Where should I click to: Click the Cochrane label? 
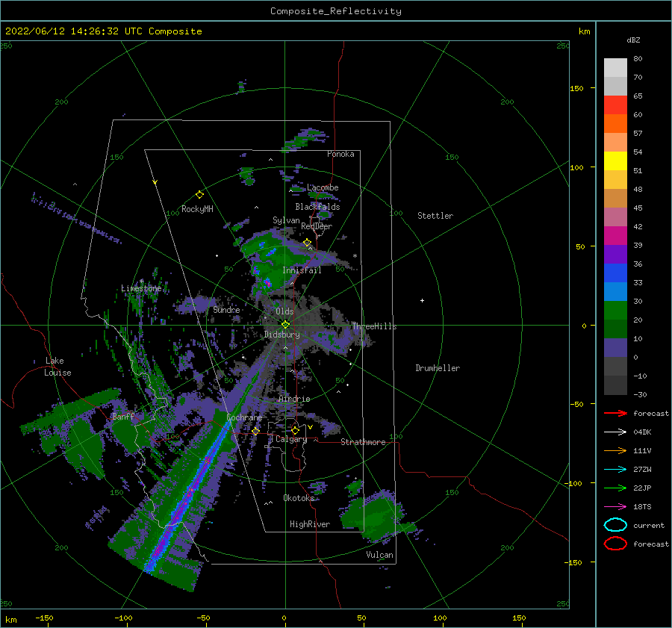click(244, 417)
